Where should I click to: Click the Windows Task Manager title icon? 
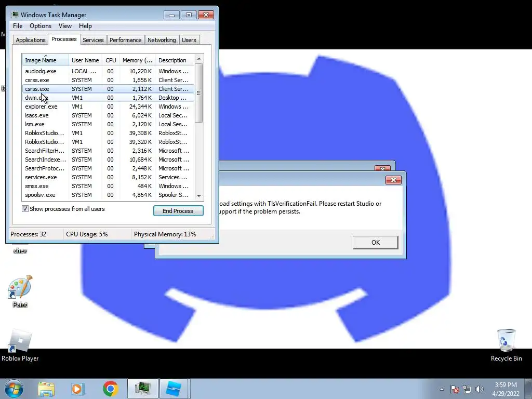pos(15,15)
